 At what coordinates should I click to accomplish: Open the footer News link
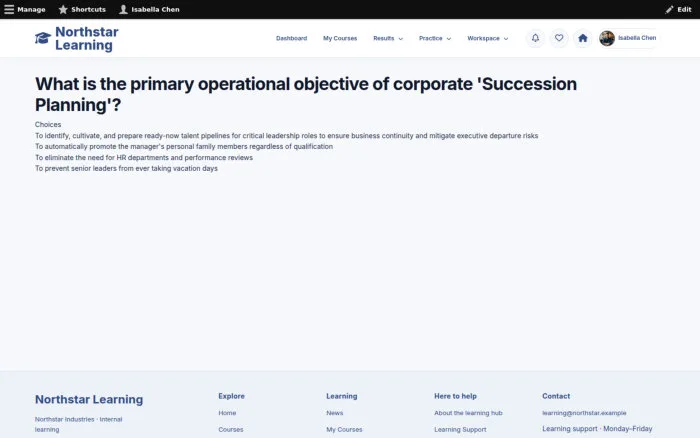pyautogui.click(x=335, y=413)
